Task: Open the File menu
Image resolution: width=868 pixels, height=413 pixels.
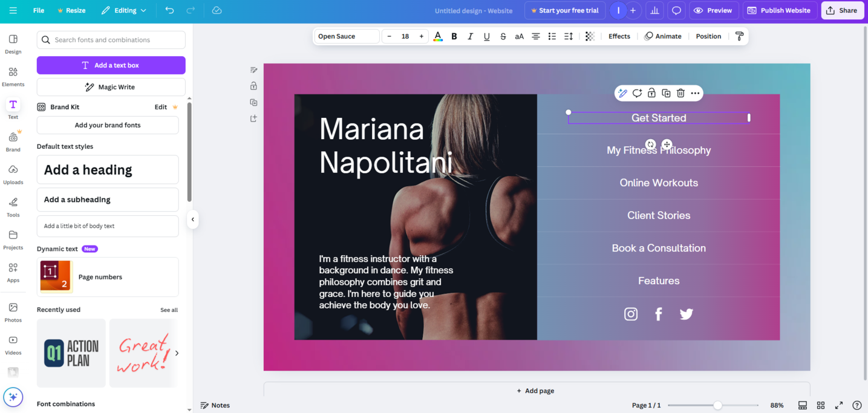Action: (39, 10)
